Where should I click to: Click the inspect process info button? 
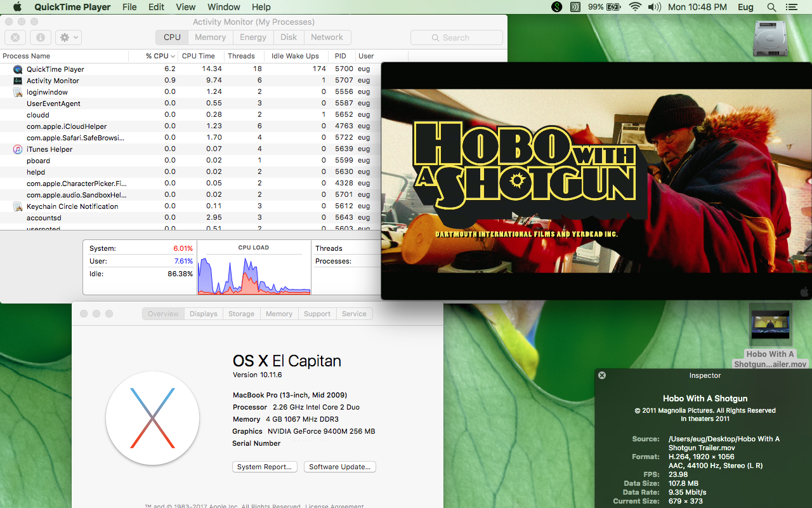coord(40,37)
